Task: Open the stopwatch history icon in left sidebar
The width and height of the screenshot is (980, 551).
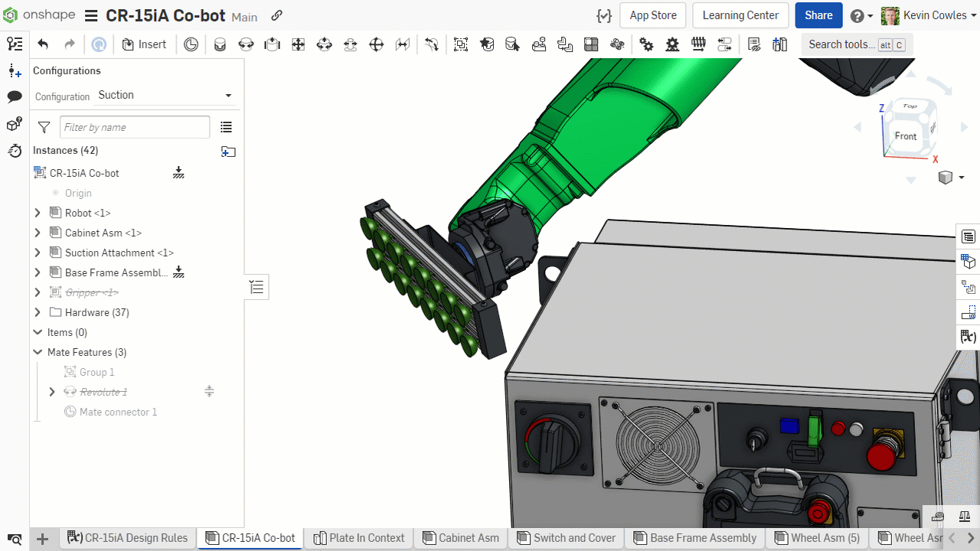Action: click(x=15, y=151)
